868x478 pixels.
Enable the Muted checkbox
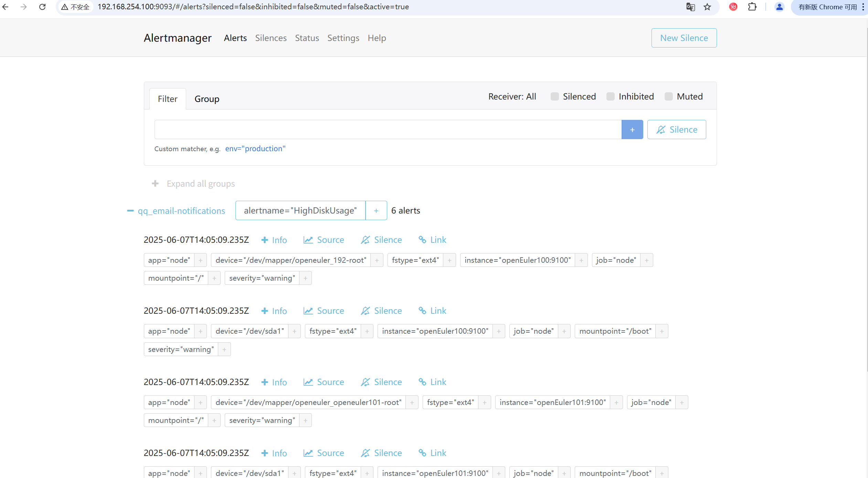(x=668, y=96)
